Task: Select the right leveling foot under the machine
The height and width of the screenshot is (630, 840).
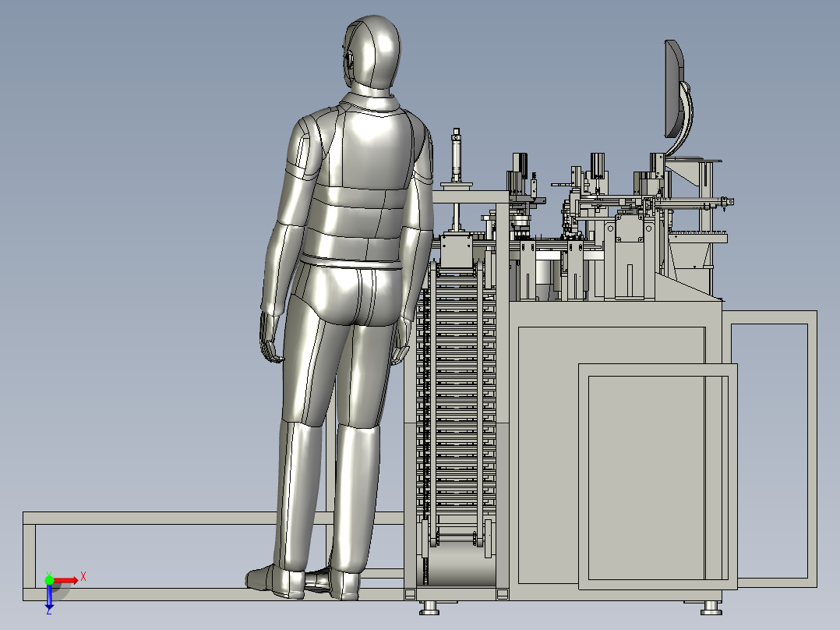Action: click(x=711, y=607)
